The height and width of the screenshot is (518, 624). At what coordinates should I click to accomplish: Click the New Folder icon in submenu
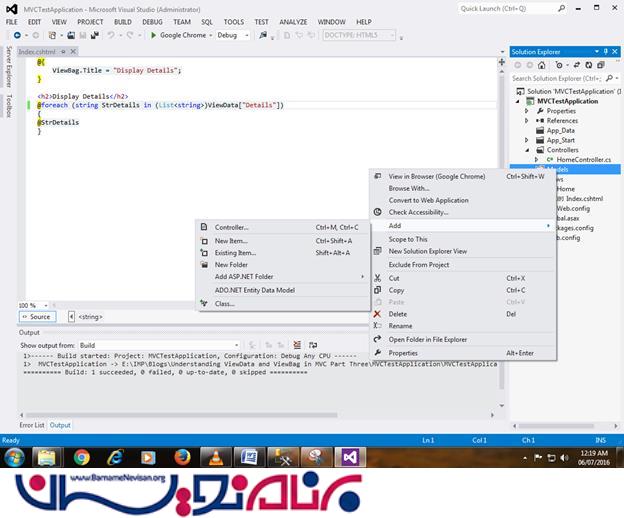(204, 265)
